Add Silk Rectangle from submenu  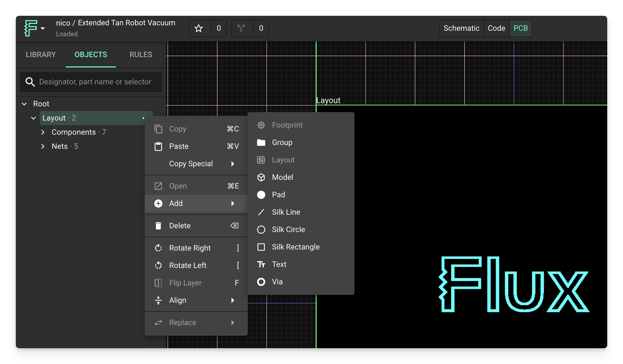coord(301,247)
